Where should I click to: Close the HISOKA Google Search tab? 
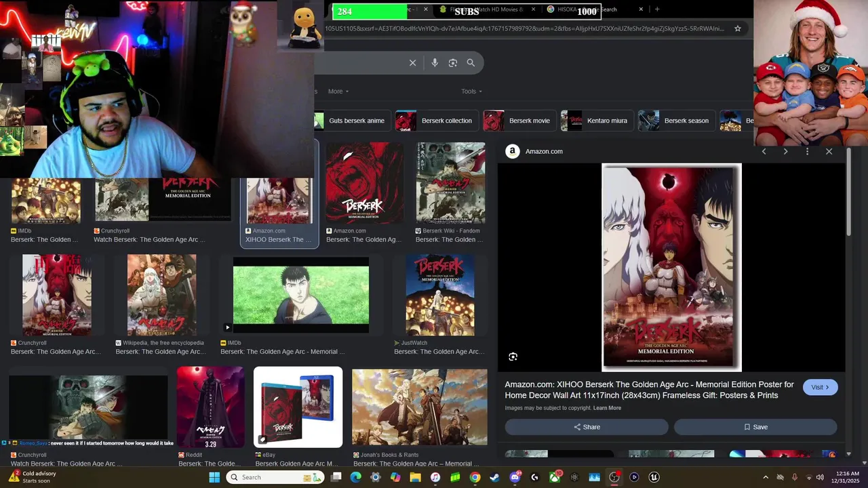641,9
